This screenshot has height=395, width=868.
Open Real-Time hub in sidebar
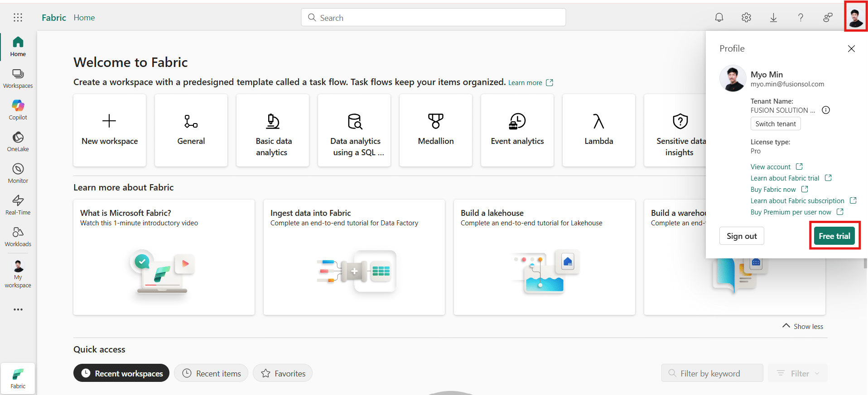coord(18,205)
